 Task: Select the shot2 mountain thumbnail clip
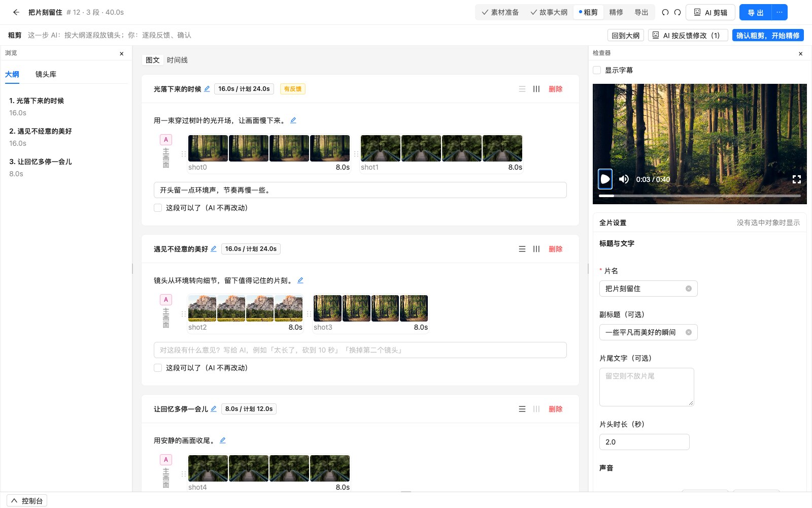coord(245,308)
